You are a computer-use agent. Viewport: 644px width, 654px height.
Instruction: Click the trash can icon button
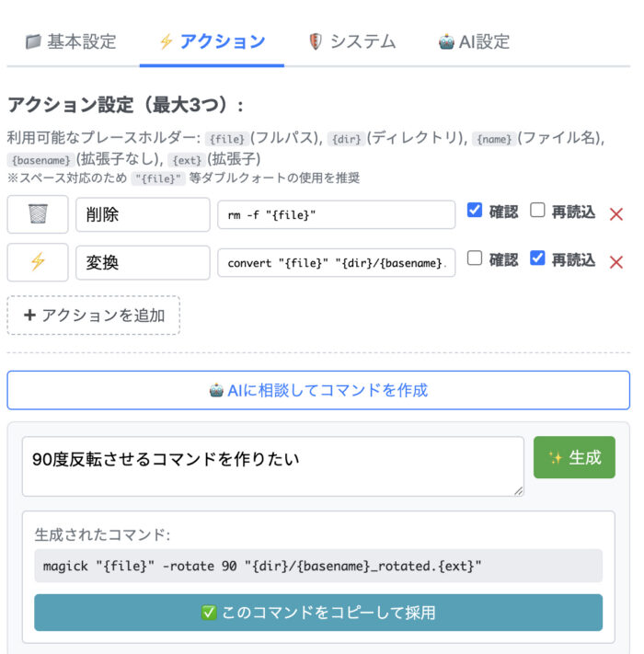(x=38, y=214)
